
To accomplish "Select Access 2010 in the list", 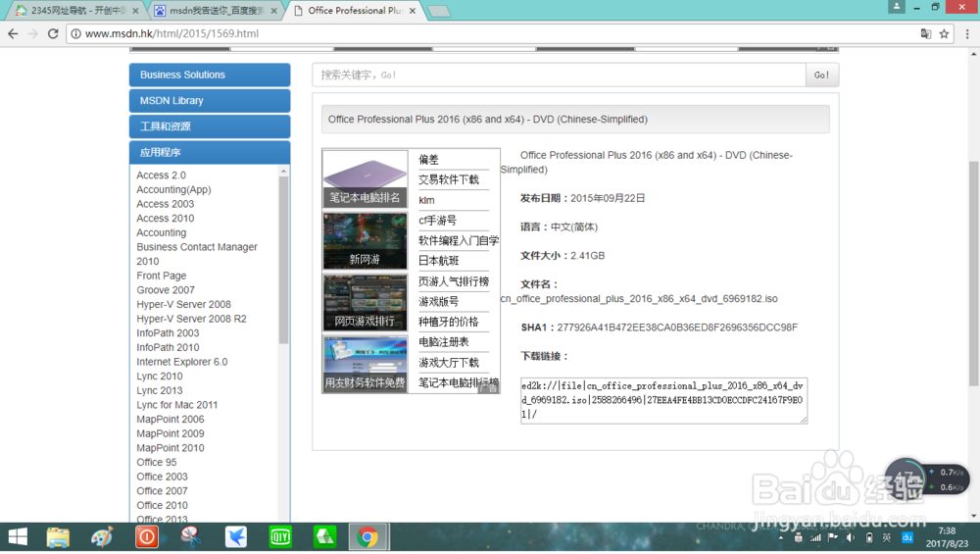I will 166,219.
